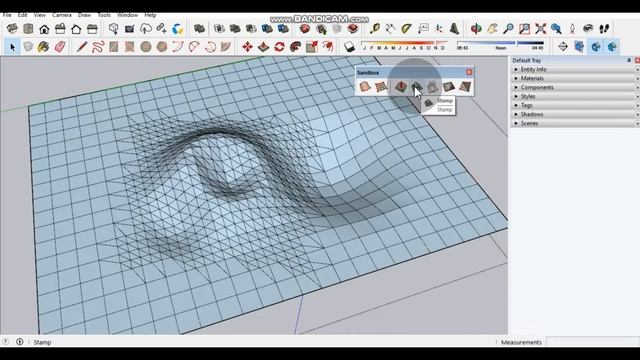
Task: Select the Scale tool
Action: point(312,47)
